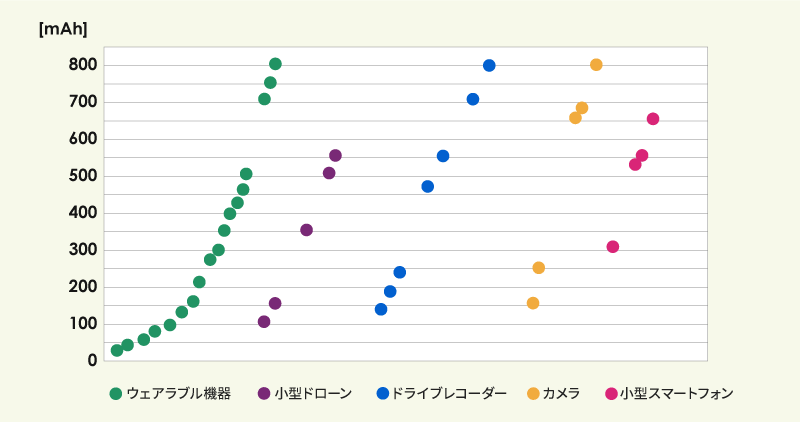Click the blue data point at 800 mAh
The height and width of the screenshot is (422, 800).
(x=489, y=65)
